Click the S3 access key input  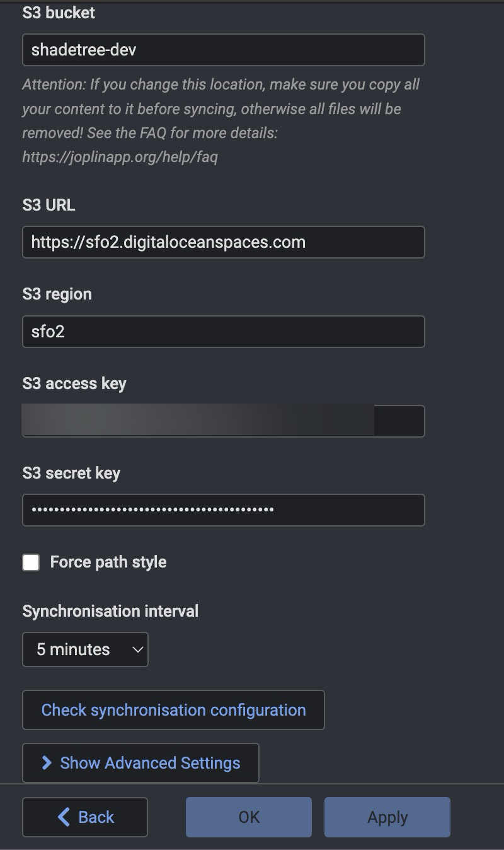pos(224,421)
